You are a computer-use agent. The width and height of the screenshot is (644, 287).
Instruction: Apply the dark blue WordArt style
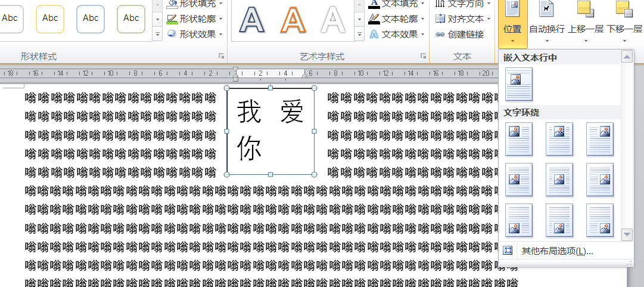click(252, 20)
